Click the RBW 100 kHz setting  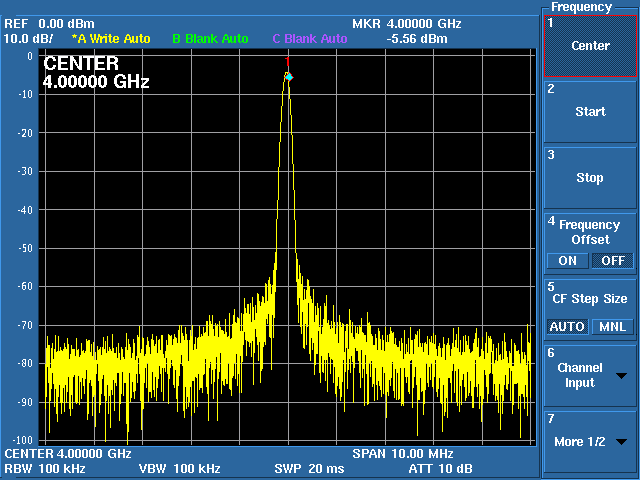pos(44,468)
